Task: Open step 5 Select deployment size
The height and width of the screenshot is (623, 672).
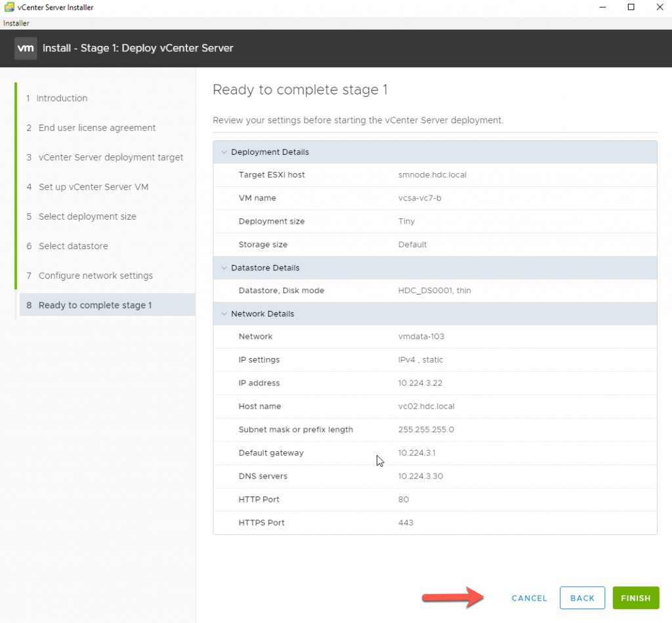Action: (x=81, y=216)
